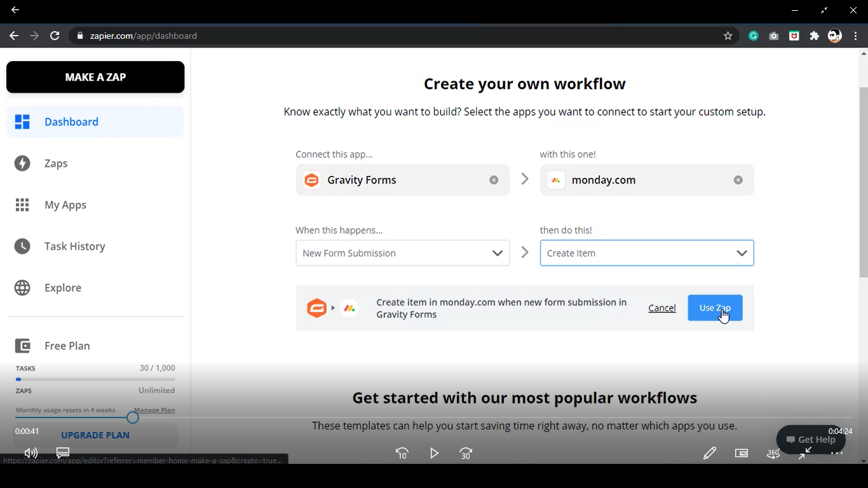
Task: Click the player volume speaker icon
Action: click(x=31, y=453)
